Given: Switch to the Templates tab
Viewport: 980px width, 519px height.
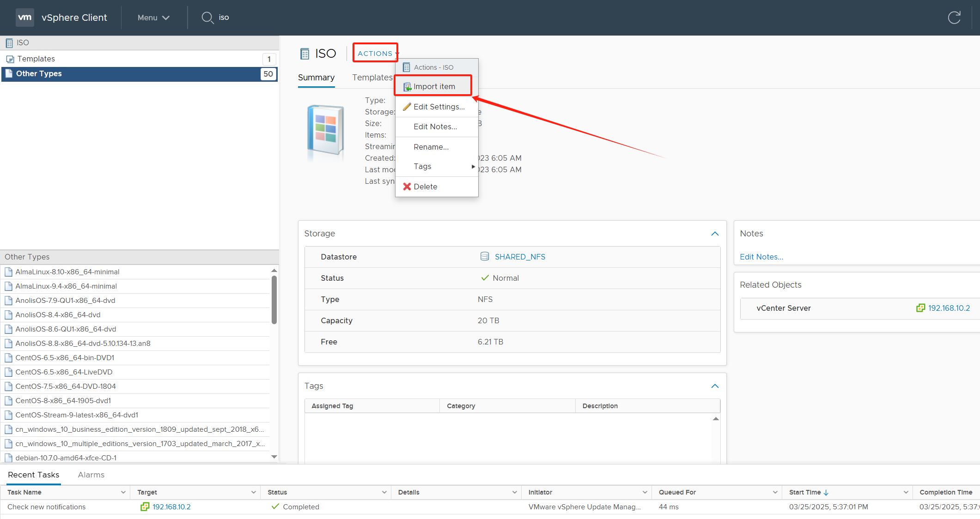Looking at the screenshot, I should 372,78.
